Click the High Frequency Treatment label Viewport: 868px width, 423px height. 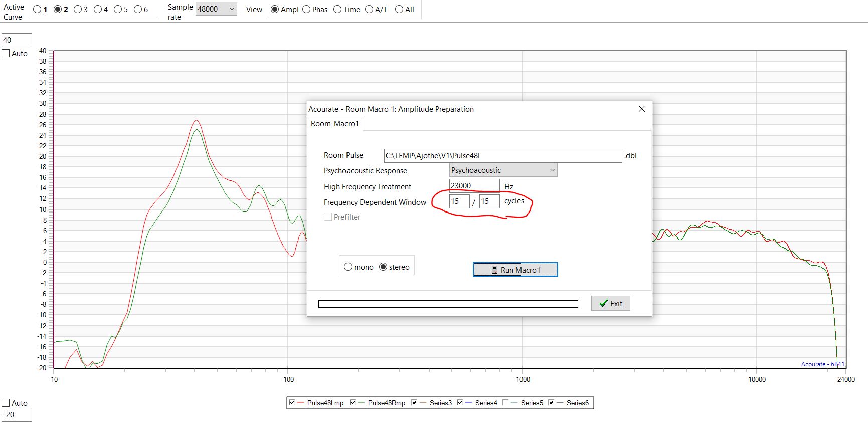pos(368,187)
